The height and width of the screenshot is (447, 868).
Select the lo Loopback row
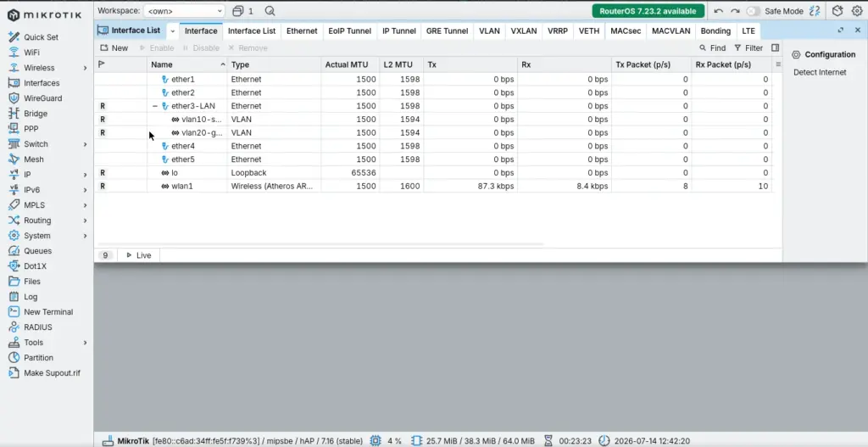[x=433, y=173]
